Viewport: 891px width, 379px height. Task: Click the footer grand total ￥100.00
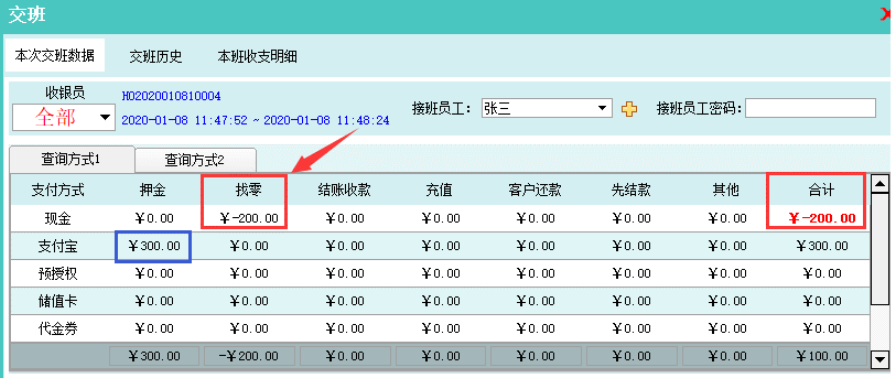pos(822,356)
